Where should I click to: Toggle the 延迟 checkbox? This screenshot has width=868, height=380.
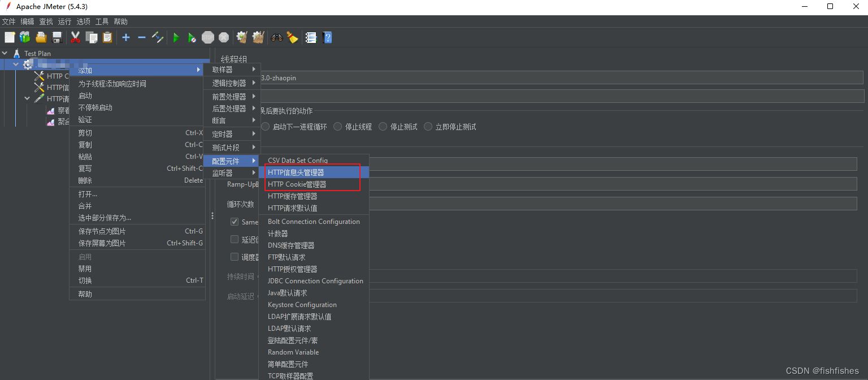click(x=235, y=239)
